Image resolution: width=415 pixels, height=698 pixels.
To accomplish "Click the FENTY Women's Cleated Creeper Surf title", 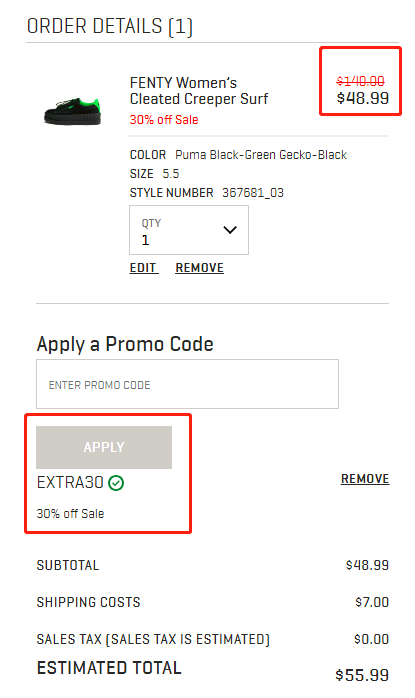I will (199, 91).
